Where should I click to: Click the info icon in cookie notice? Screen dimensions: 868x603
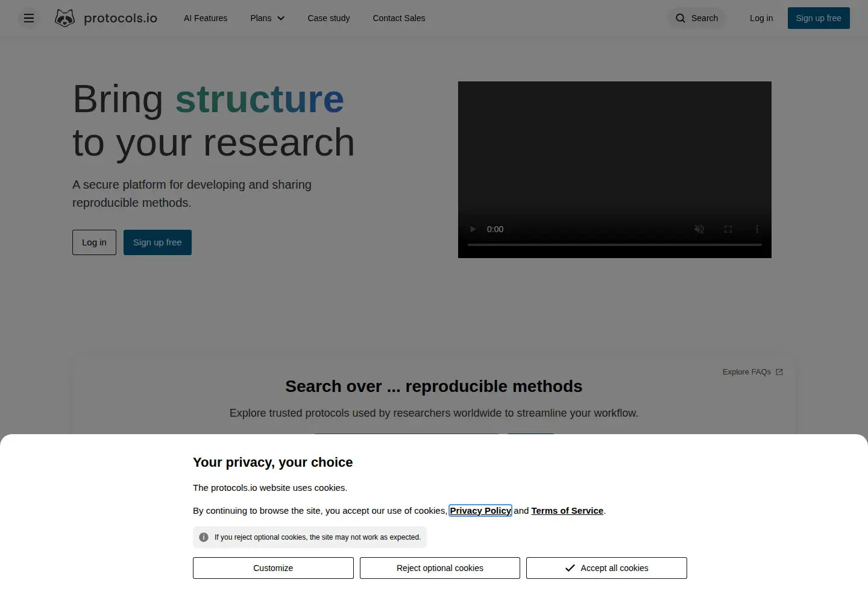[x=204, y=537]
